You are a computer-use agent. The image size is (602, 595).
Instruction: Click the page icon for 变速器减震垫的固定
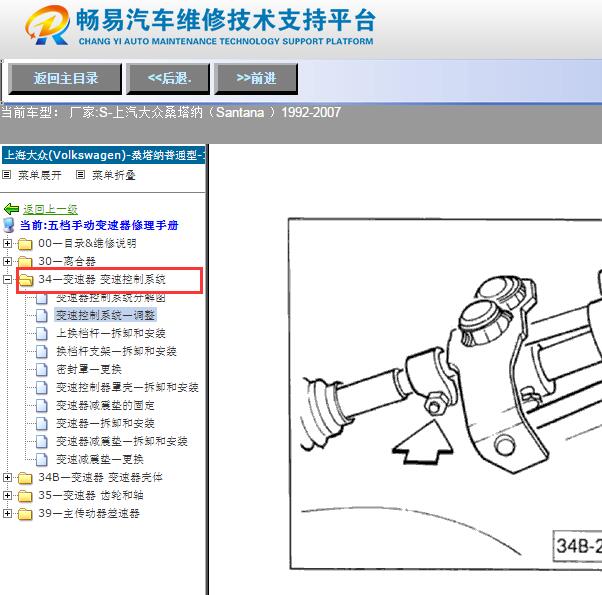pos(42,406)
